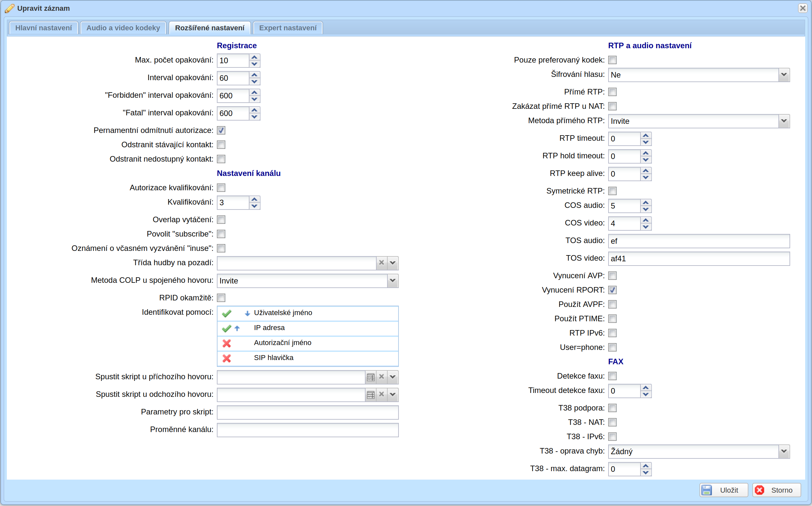Open the list icon for incoming call script

(x=370, y=377)
